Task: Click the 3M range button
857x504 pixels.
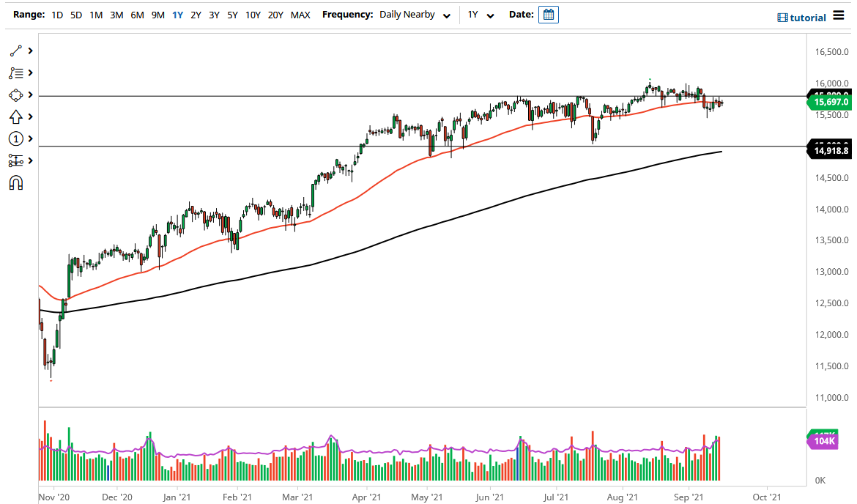Action: tap(116, 14)
